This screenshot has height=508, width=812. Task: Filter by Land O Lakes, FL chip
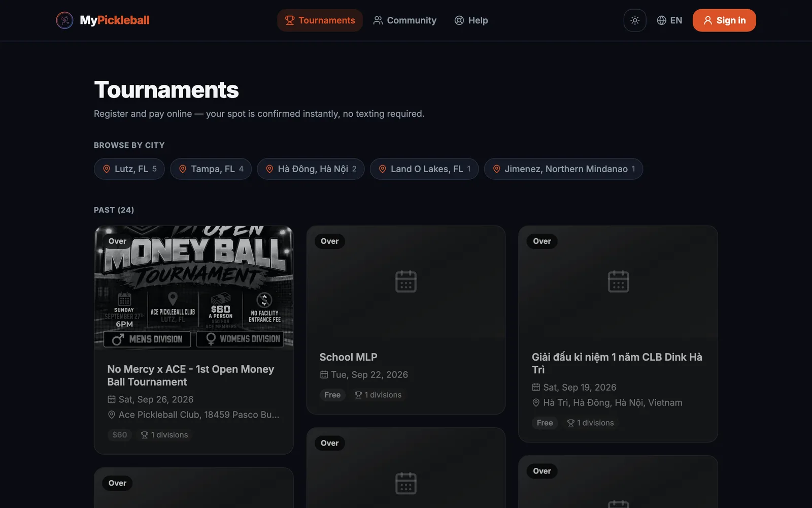coord(424,169)
